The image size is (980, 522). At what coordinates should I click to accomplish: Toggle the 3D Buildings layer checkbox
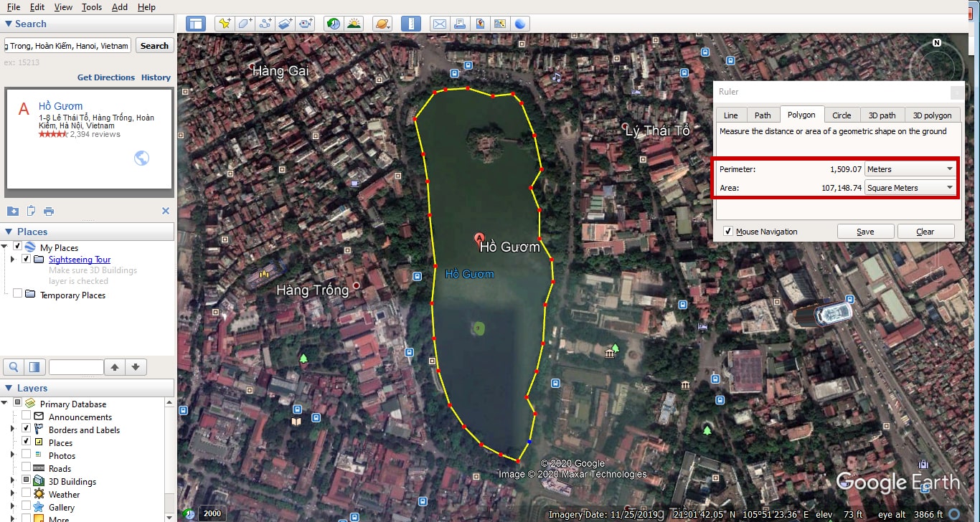(27, 480)
